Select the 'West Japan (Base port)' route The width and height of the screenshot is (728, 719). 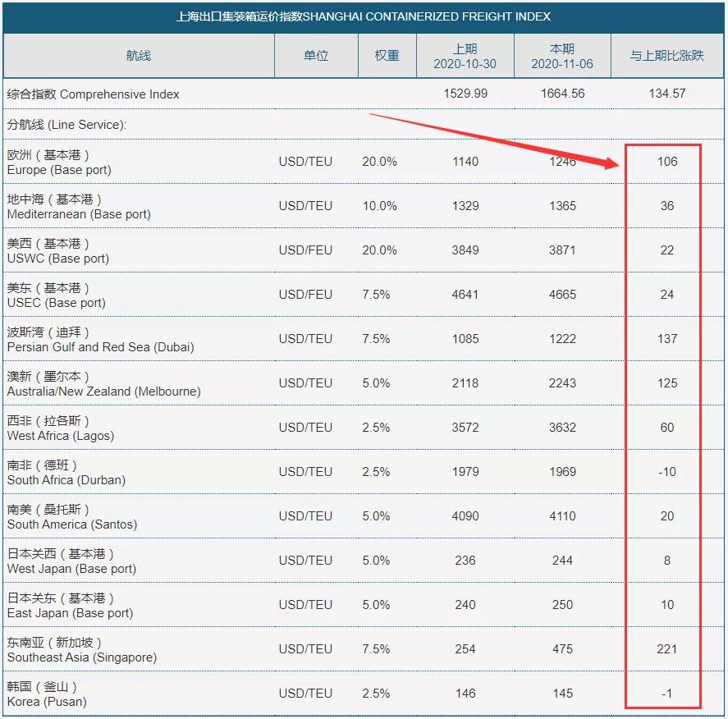pyautogui.click(x=71, y=569)
